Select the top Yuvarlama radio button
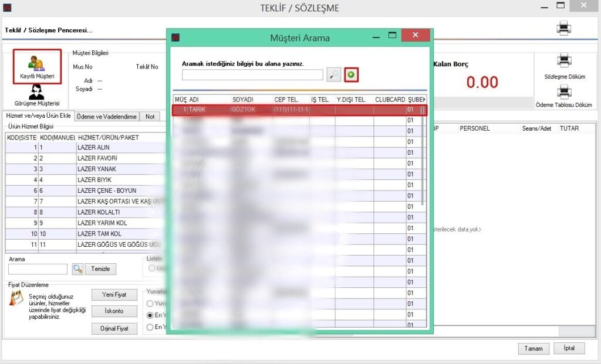The height and width of the screenshot is (364, 601). (x=150, y=304)
